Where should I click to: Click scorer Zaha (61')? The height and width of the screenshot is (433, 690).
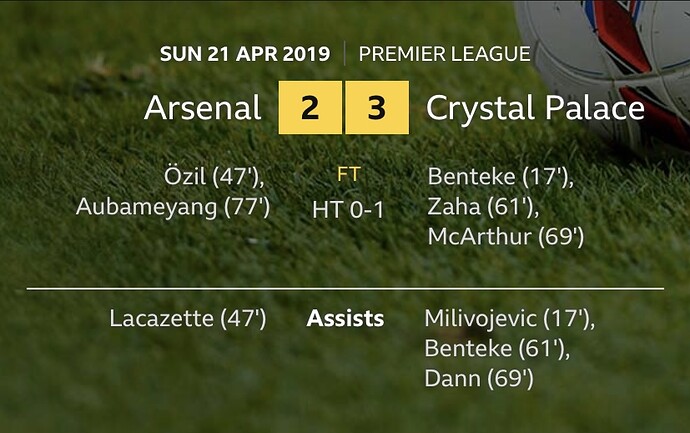pyautogui.click(x=476, y=207)
